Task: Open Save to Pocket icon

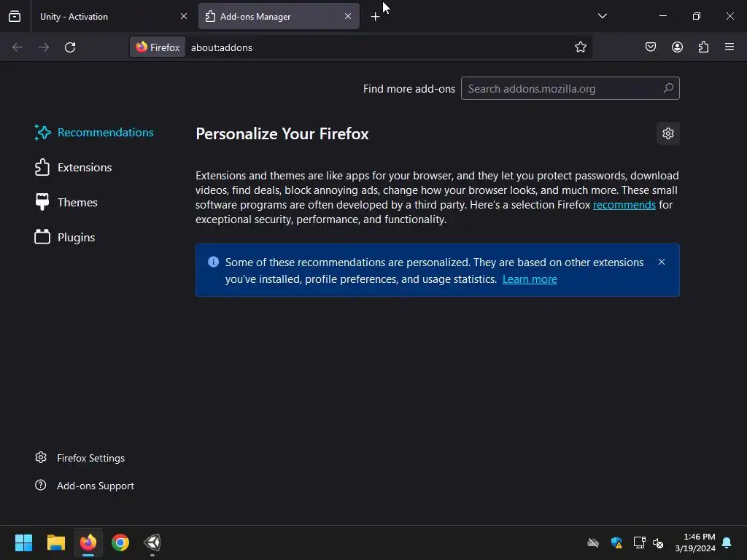Action: [651, 47]
